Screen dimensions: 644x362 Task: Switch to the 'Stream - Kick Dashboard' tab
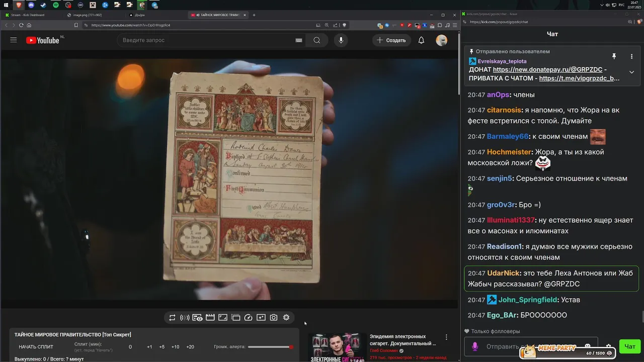pos(31,15)
